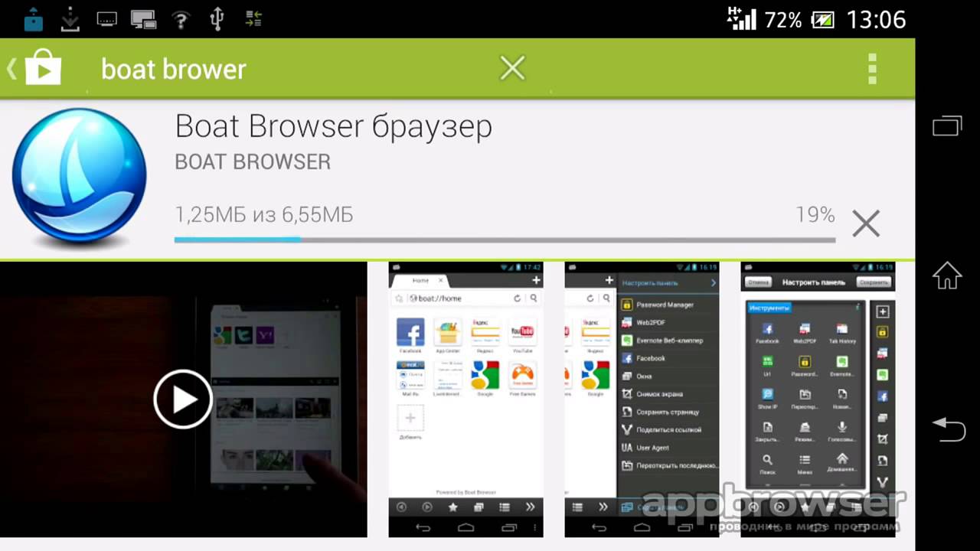This screenshot has height=551, width=980.
Task: Tap the 13:06 clock
Action: pyautogui.click(x=876, y=19)
